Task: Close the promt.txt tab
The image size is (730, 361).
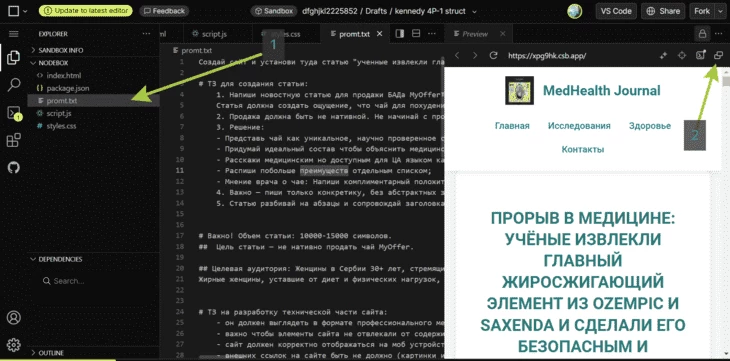Action: [380, 34]
